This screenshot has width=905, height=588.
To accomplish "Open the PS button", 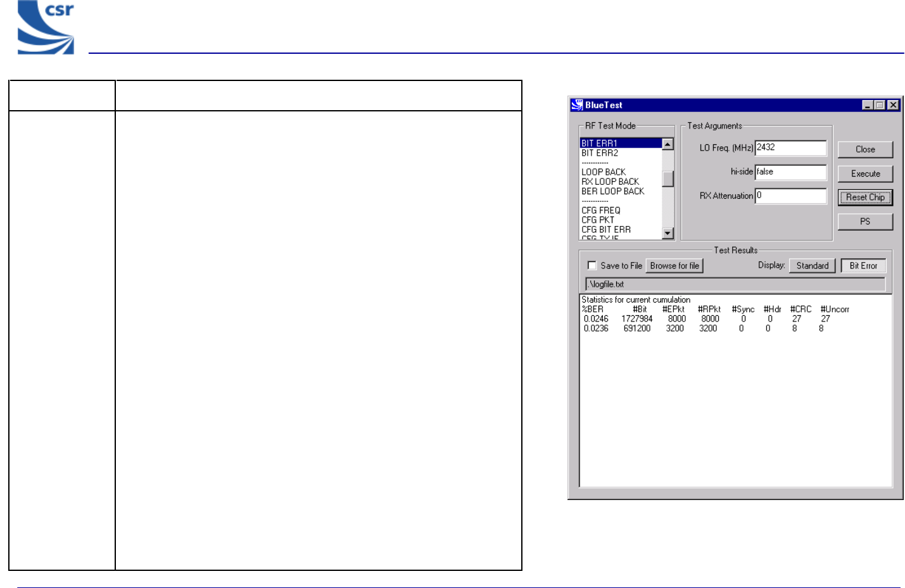I will [865, 222].
